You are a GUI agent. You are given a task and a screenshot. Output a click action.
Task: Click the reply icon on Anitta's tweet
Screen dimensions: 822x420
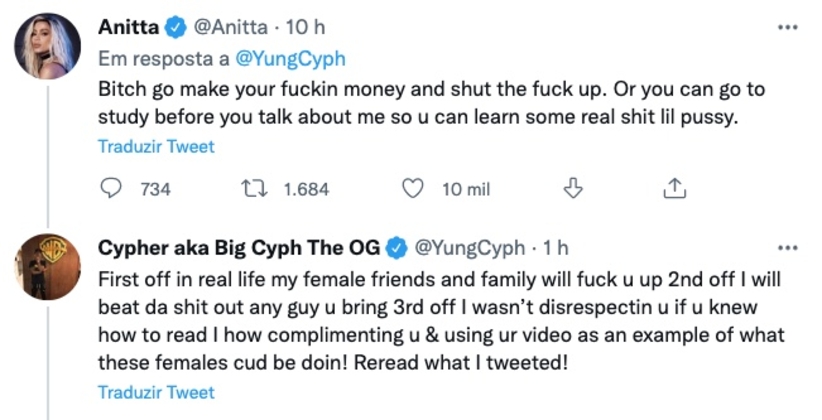click(x=113, y=188)
